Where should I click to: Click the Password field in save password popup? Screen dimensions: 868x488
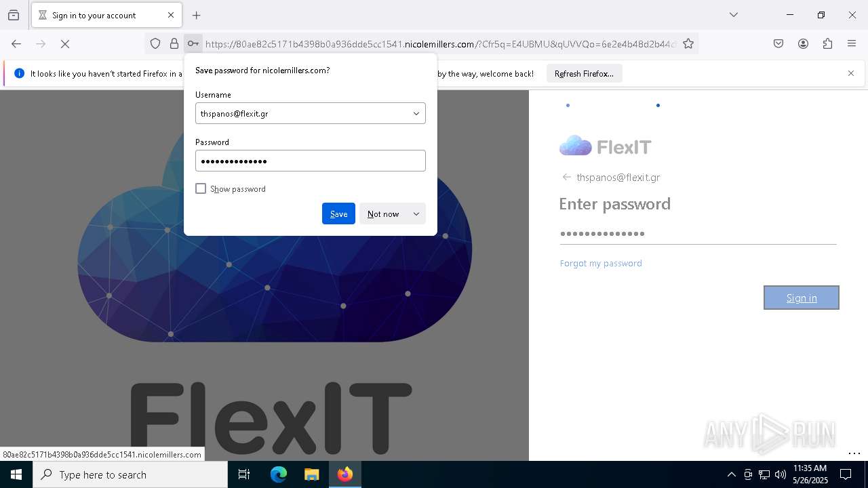tap(311, 161)
